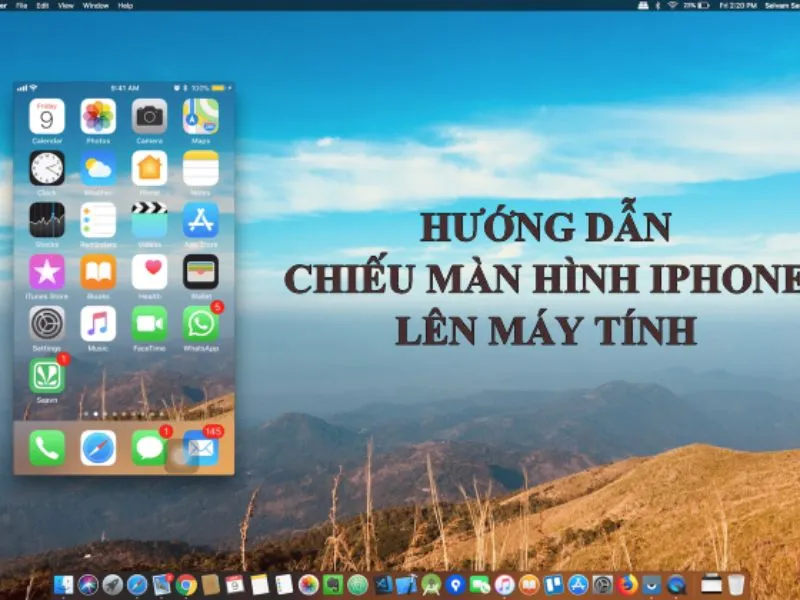Tap the AssistiveTouch button on the iPhone screen
This screenshot has width=800, height=600.
[x=182, y=456]
